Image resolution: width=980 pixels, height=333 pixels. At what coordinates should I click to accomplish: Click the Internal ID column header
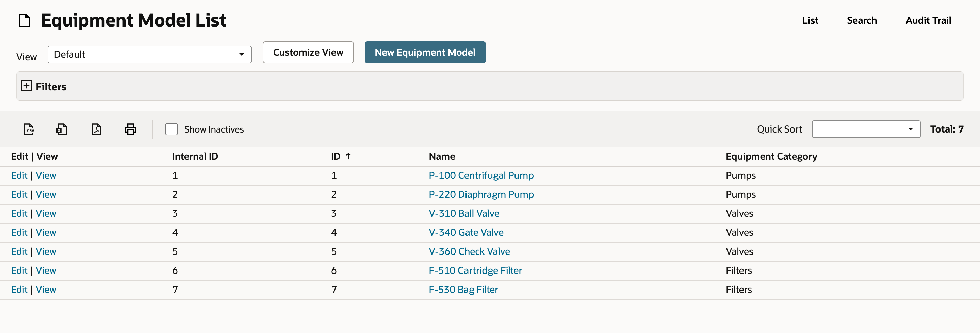pos(195,156)
